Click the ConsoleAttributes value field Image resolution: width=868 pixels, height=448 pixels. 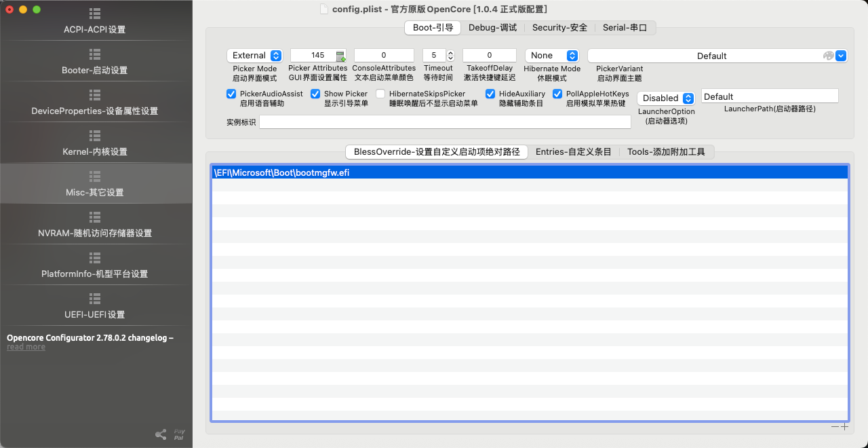(x=384, y=56)
